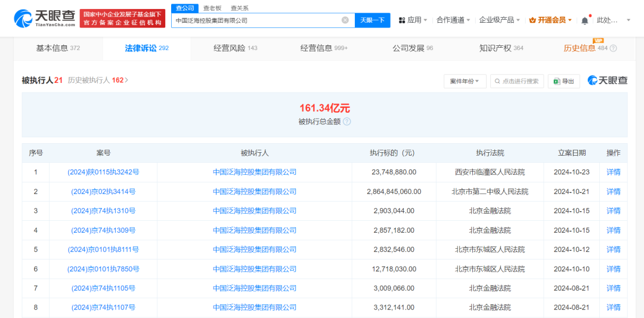Open the 案件年份 filter dropdown

tap(465, 81)
